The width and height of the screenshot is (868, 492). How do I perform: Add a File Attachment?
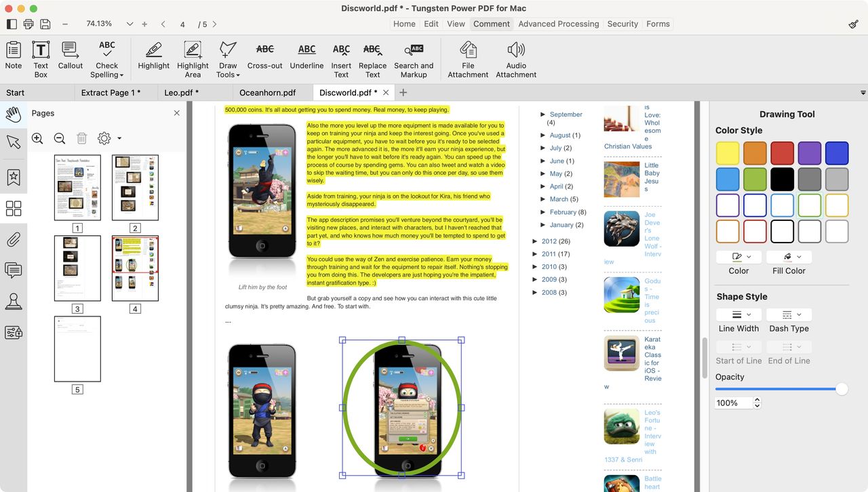coord(468,60)
